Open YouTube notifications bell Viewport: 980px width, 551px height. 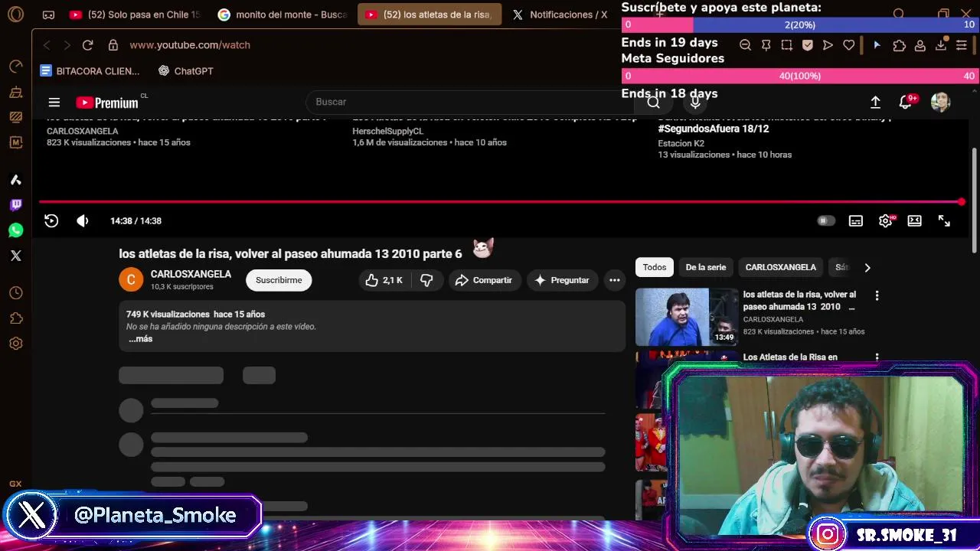pyautogui.click(x=906, y=102)
